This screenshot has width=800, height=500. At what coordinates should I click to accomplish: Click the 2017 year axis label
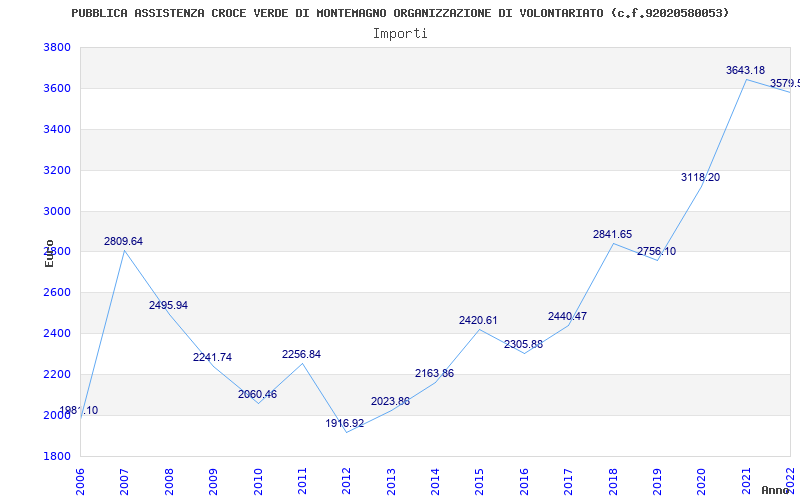click(x=568, y=481)
